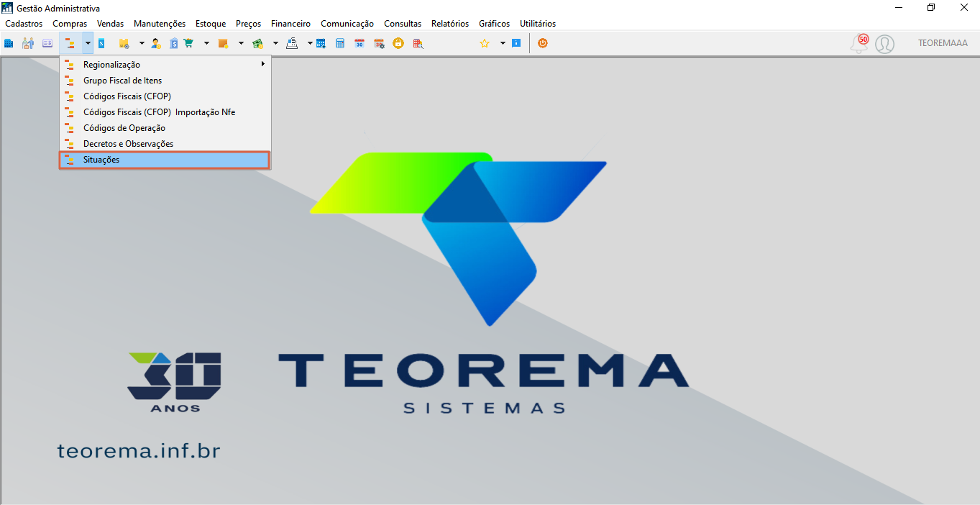Expand the dropdown next to shopping cart

click(x=206, y=43)
